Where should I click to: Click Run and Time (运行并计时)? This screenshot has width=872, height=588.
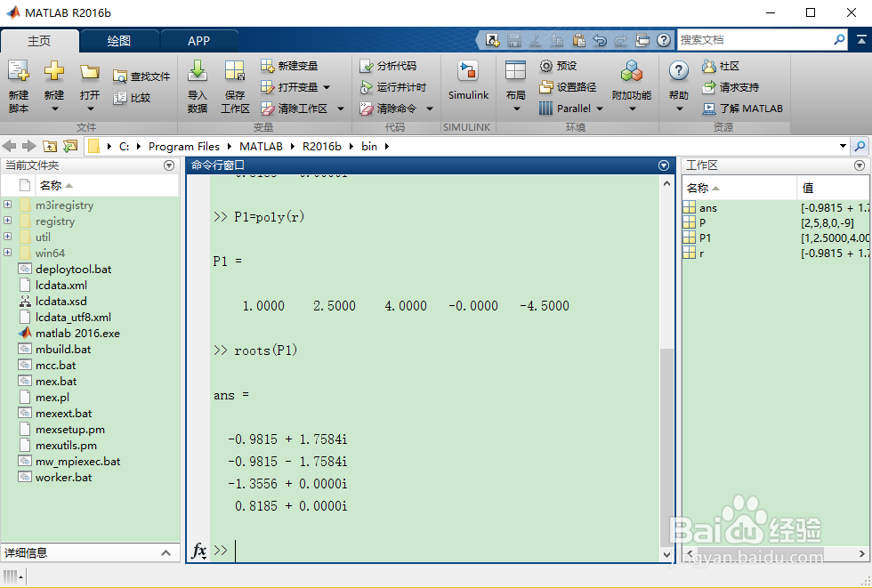coord(392,87)
